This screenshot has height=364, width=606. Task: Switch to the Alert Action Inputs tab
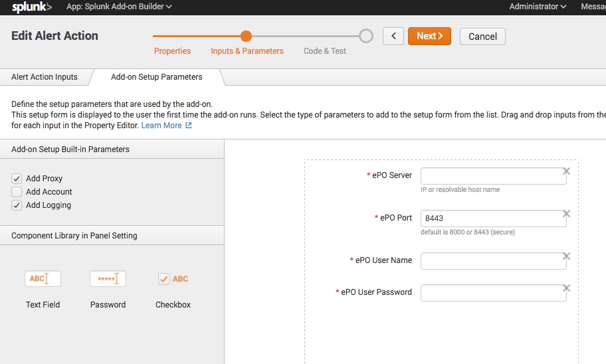tap(45, 77)
